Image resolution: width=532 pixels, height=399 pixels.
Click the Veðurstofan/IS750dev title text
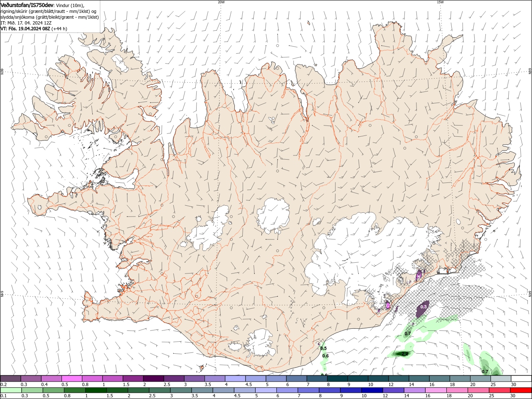coord(27,5)
